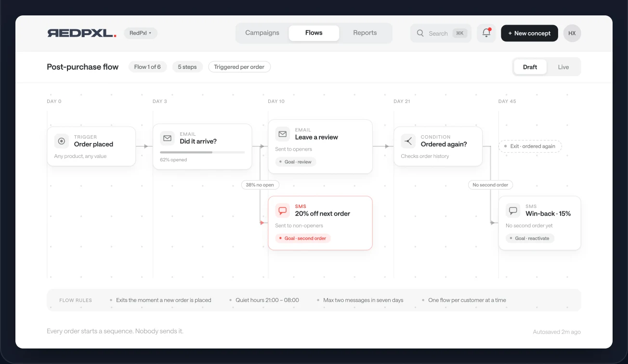The width and height of the screenshot is (628, 364).
Task: Go to the Campaigns tab
Action: point(262,33)
